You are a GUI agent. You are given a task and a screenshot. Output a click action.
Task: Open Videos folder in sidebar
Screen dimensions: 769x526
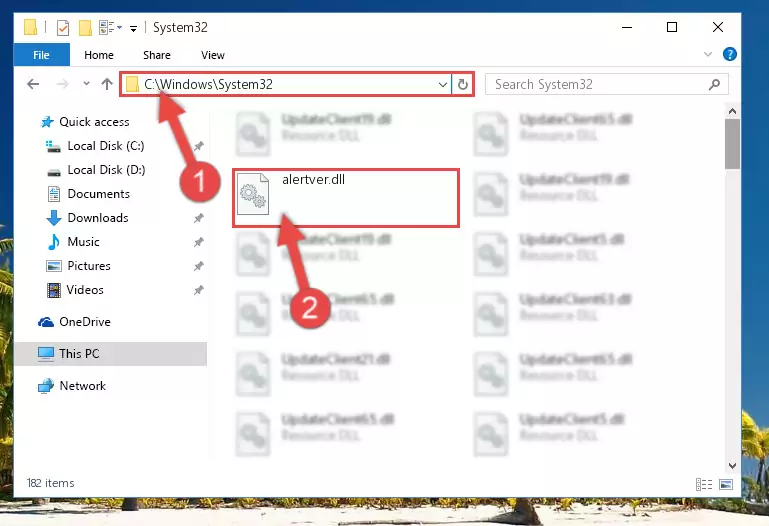click(85, 290)
